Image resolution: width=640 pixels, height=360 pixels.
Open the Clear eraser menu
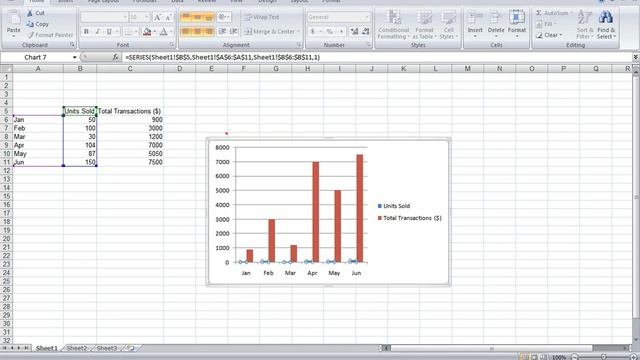[549, 35]
